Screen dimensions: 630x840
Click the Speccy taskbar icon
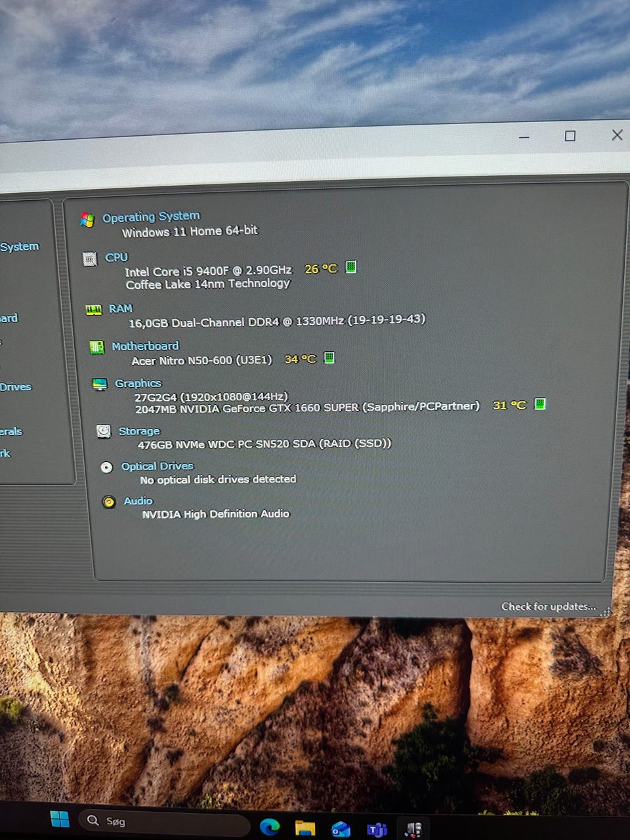(413, 830)
